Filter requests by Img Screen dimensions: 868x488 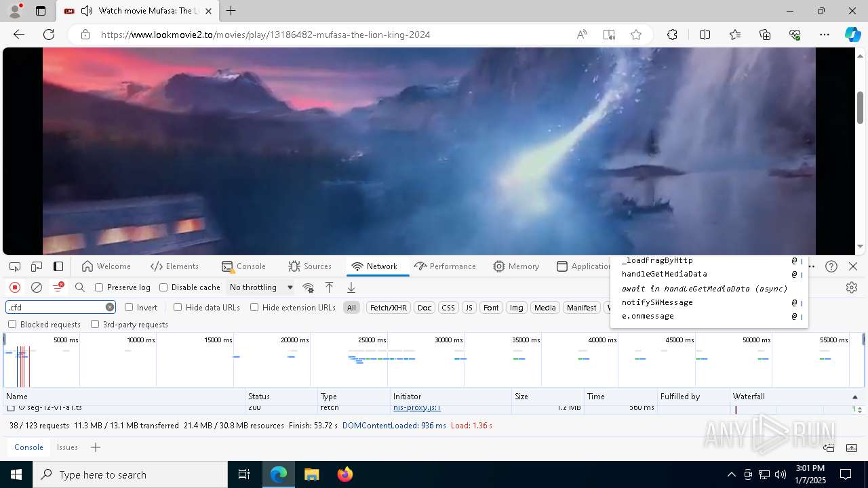517,308
